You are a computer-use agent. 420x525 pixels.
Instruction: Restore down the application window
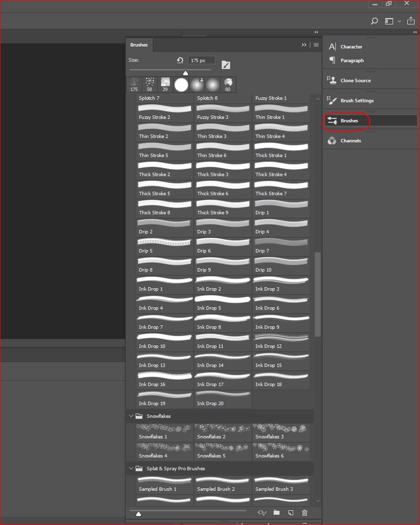pyautogui.click(x=389, y=4)
